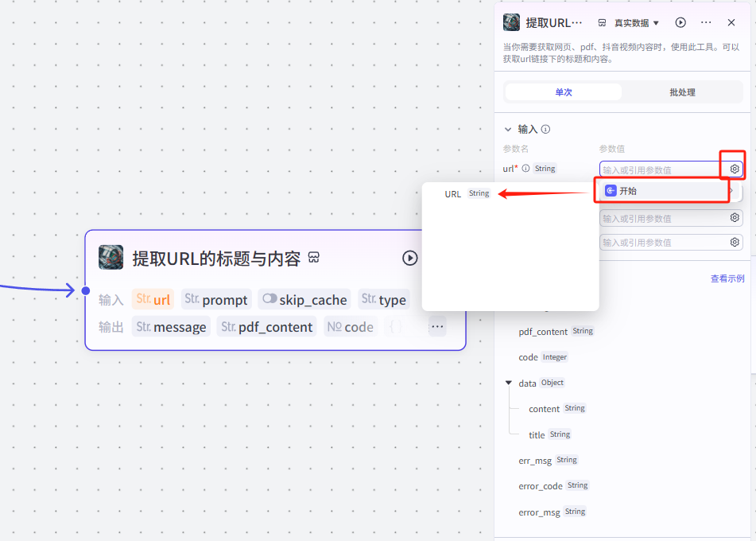The width and height of the screenshot is (756, 541).
Task: Collapse the data Object tree node
Action: (509, 383)
